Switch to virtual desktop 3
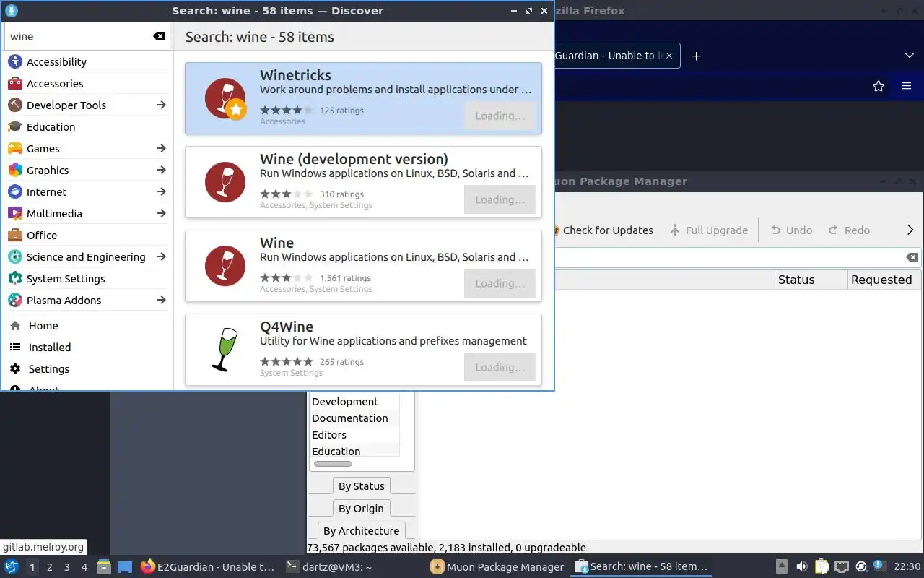The width and height of the screenshot is (924, 578). pos(67,567)
